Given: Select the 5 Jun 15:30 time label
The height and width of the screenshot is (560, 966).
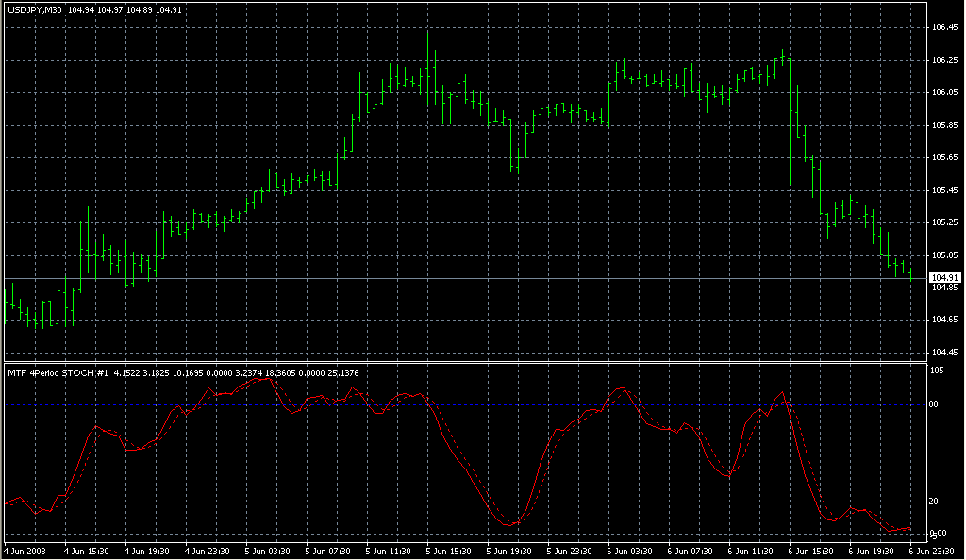Looking at the screenshot, I should click(452, 551).
